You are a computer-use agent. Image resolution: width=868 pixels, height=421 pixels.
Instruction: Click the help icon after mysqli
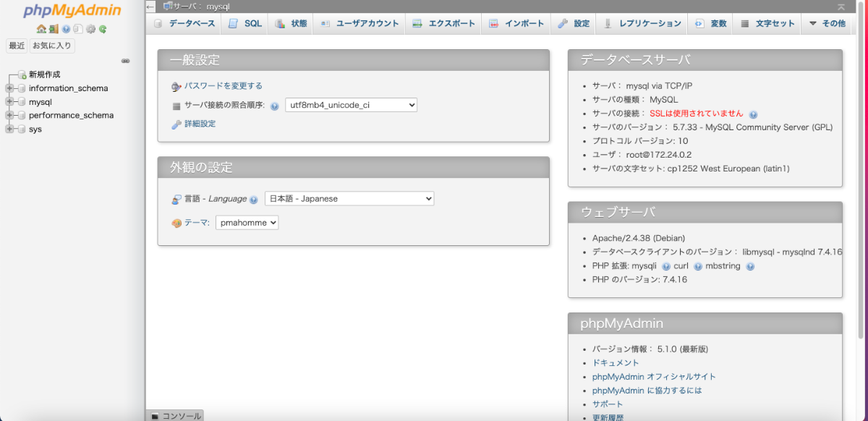coord(666,266)
